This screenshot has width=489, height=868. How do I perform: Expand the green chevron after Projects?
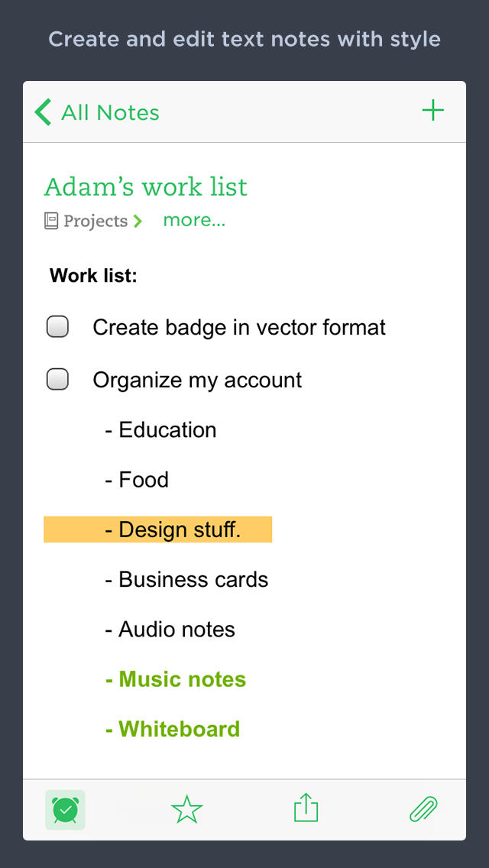[138, 222]
